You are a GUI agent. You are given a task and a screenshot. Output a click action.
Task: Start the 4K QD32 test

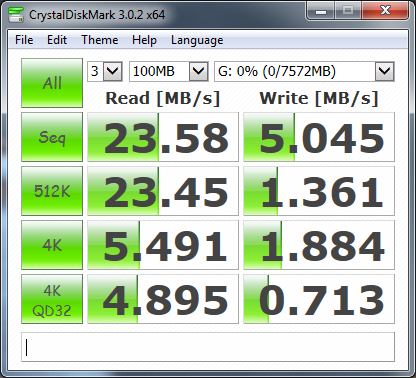pos(52,299)
